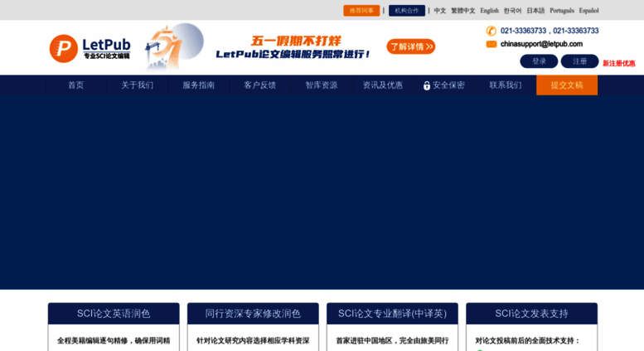Click the 专业SCI论文编辑 tagline under logo
644x351 pixels.
click(107, 56)
